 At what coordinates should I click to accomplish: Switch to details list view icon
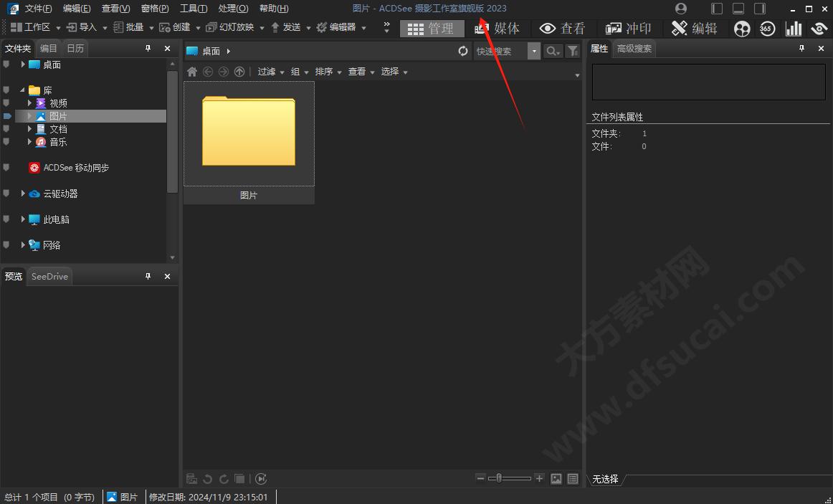tap(573, 479)
